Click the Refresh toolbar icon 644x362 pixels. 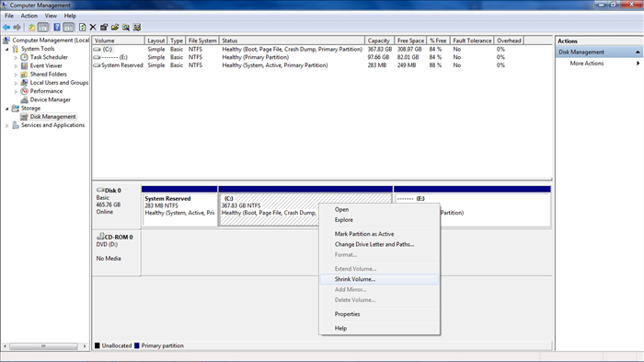82,27
